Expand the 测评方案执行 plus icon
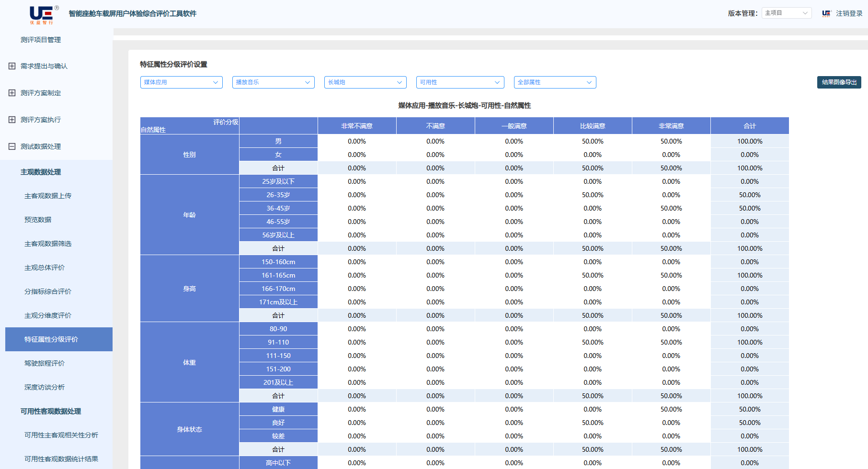The width and height of the screenshot is (868, 469). pos(12,120)
